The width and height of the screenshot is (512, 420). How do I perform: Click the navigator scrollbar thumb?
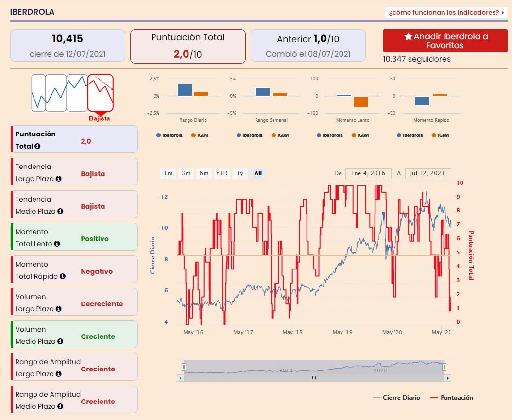314,378
